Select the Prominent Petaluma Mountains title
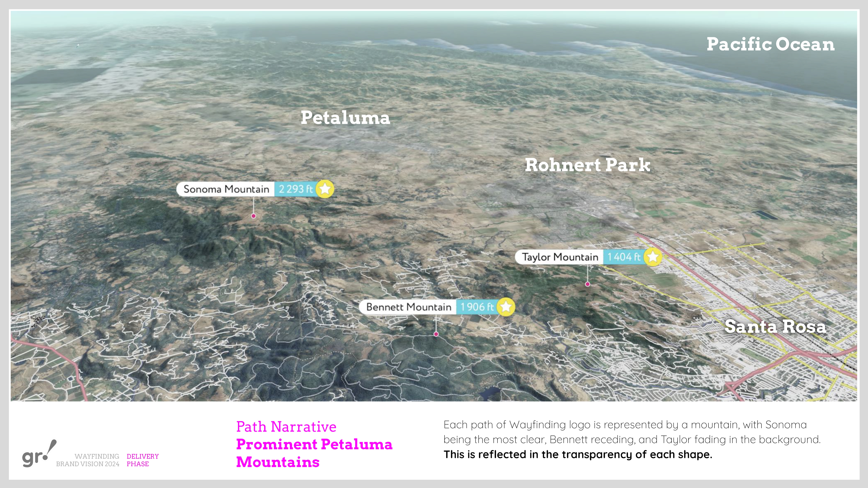 pos(314,453)
